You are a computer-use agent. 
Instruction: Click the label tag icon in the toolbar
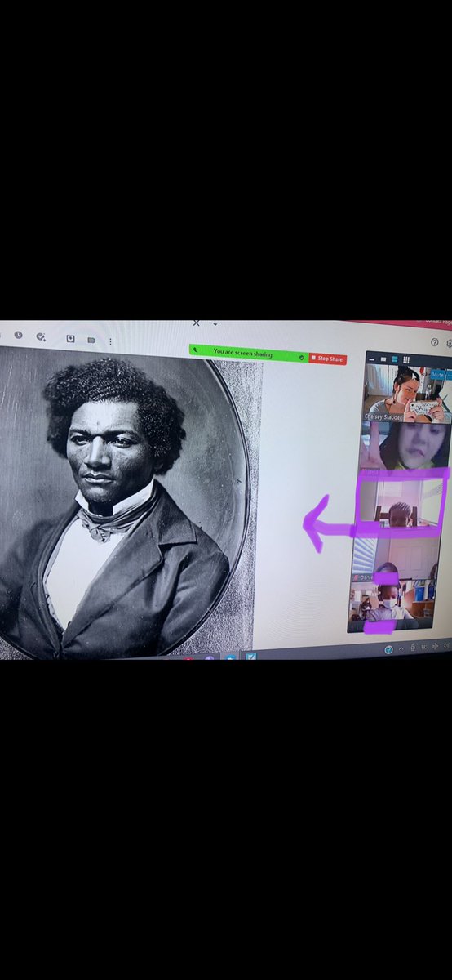91,339
